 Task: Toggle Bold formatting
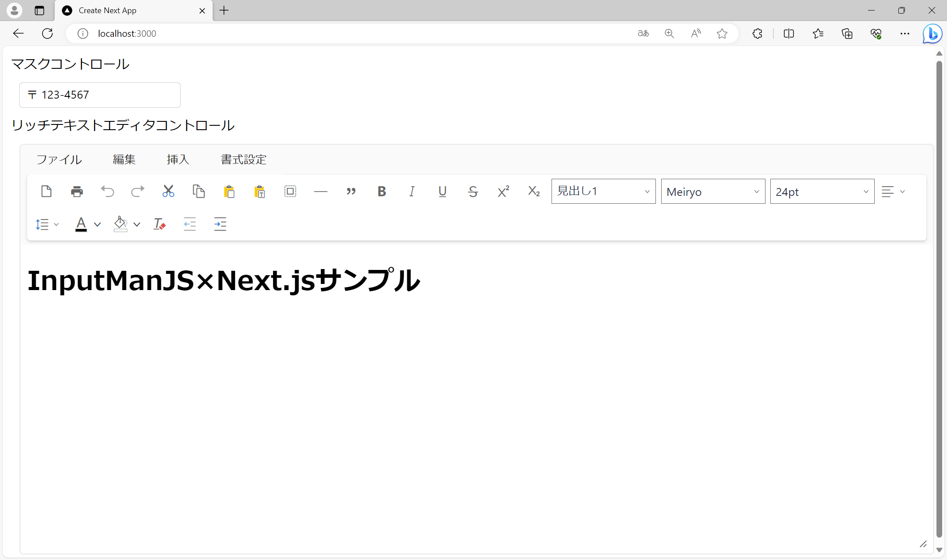(381, 191)
